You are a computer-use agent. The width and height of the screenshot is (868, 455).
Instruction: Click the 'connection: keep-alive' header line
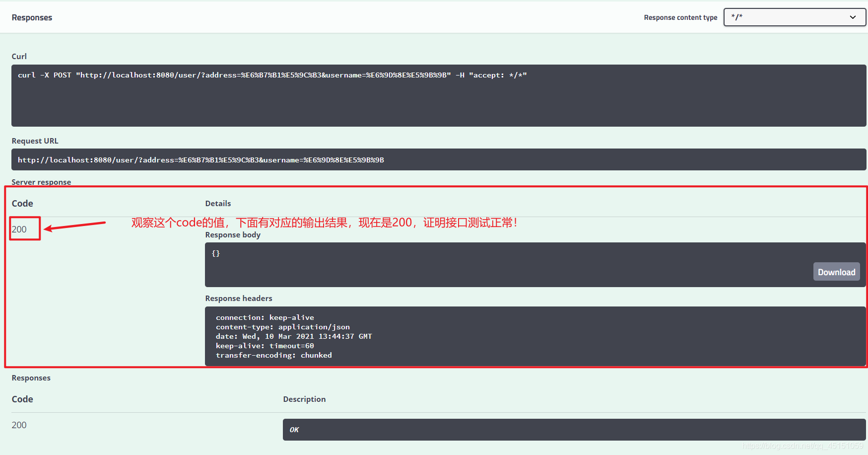coord(265,317)
